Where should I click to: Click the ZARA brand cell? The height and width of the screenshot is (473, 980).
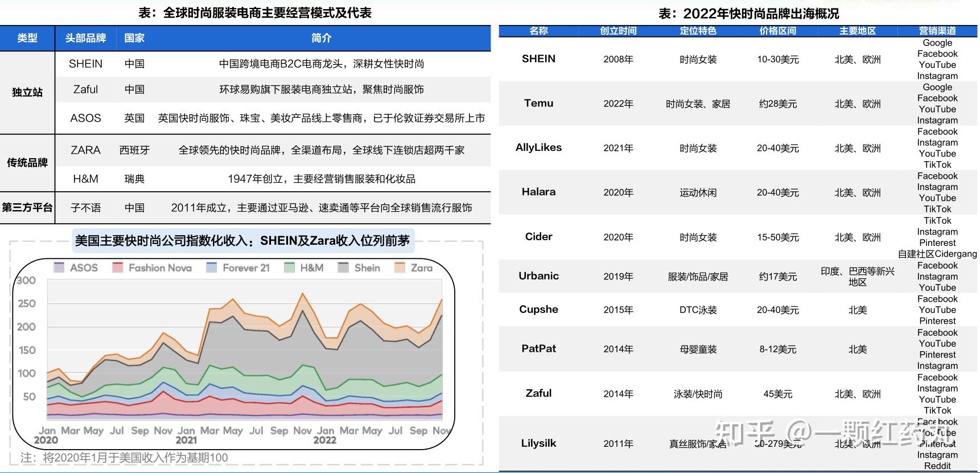85,150
